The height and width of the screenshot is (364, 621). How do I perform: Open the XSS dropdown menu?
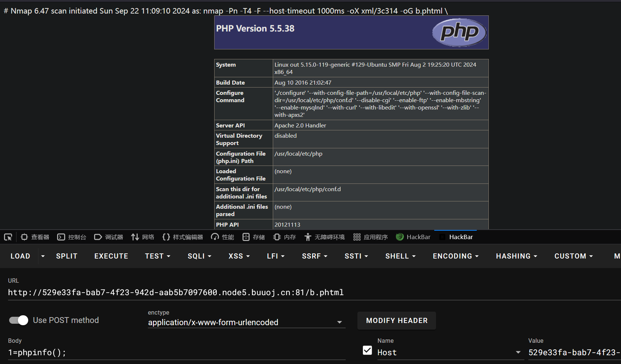pyautogui.click(x=239, y=256)
